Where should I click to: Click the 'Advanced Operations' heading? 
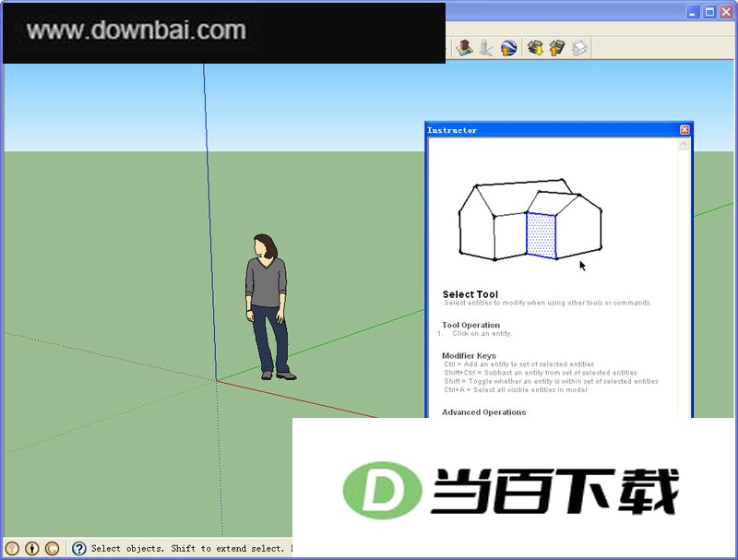pos(483,412)
